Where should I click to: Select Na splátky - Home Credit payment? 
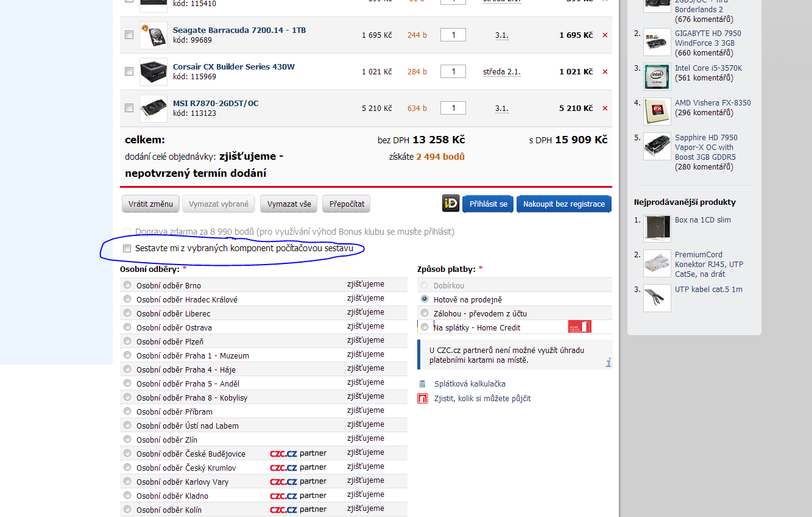point(425,327)
